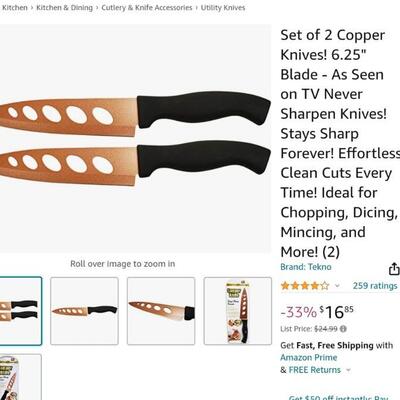This screenshot has width=400, height=400.
Task: Click the star rating icons
Action: (305, 286)
